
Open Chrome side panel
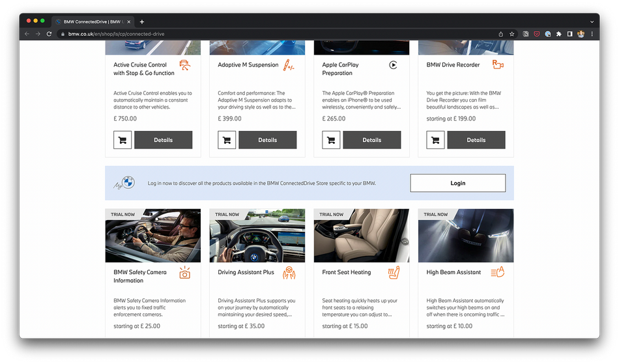pos(569,34)
